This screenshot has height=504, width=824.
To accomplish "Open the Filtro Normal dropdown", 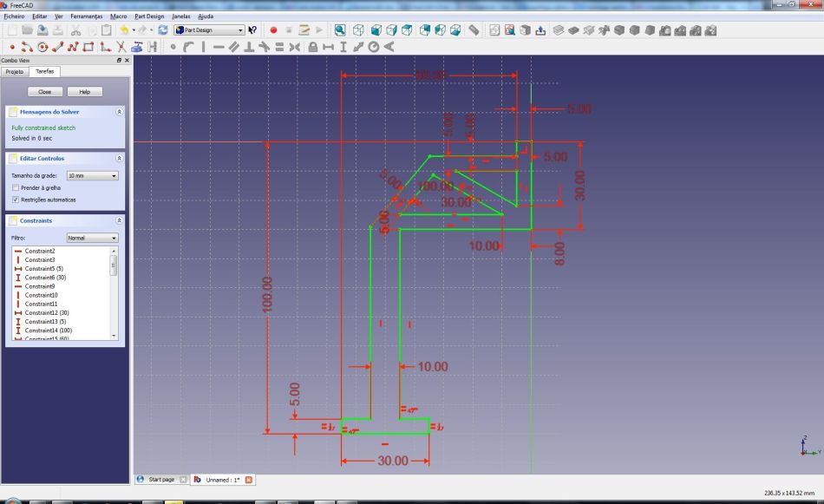I will pos(93,238).
